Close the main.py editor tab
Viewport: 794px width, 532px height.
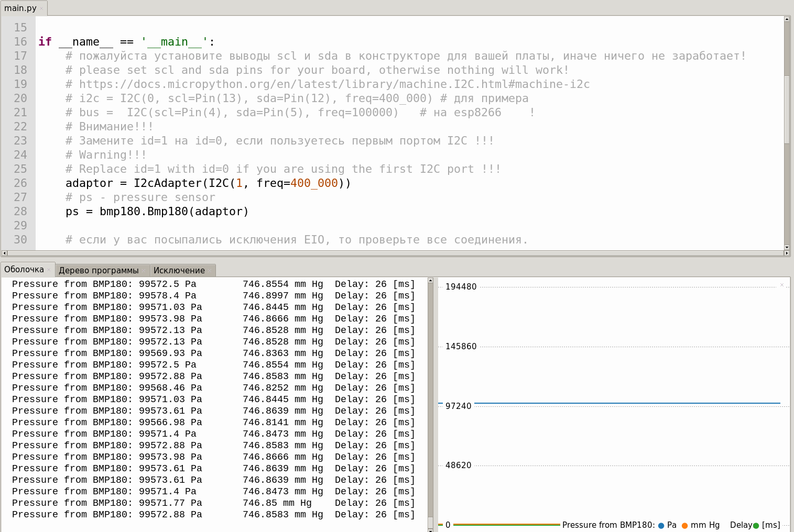41,8
